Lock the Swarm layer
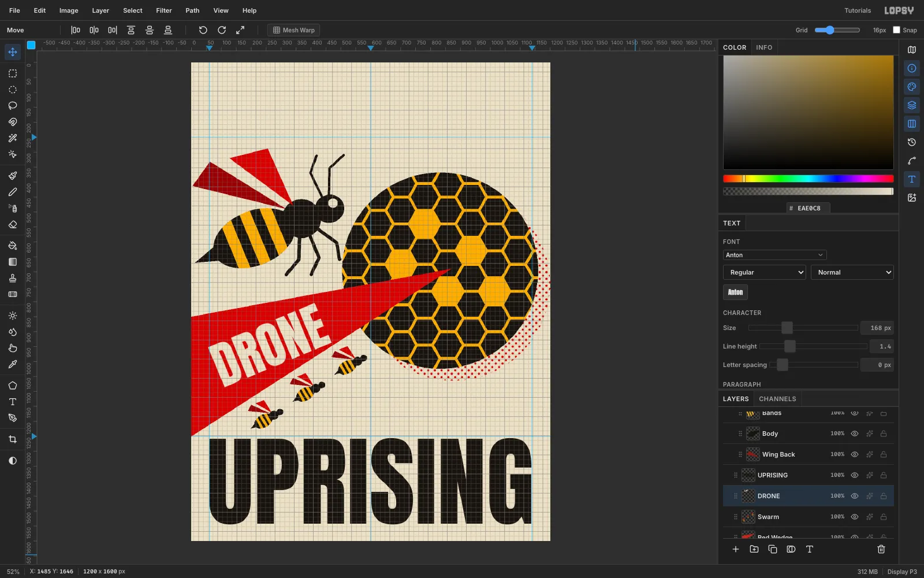This screenshot has width=924, height=578. (x=884, y=517)
